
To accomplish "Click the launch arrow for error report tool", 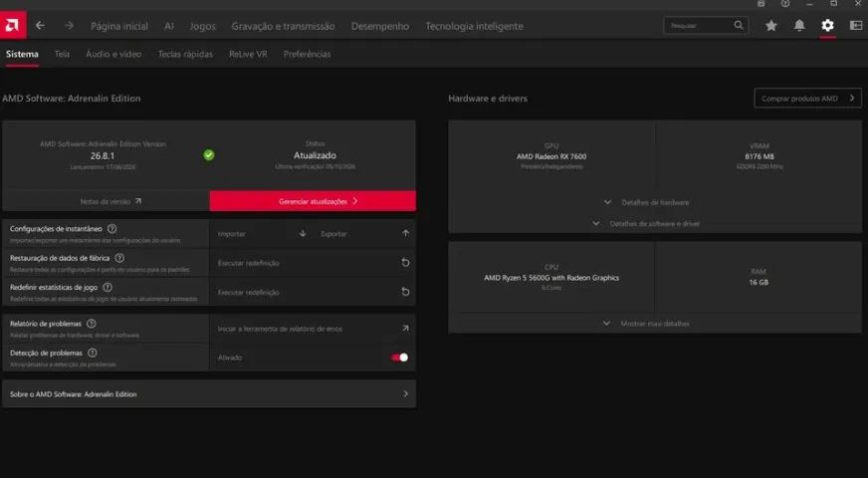I will tap(405, 329).
